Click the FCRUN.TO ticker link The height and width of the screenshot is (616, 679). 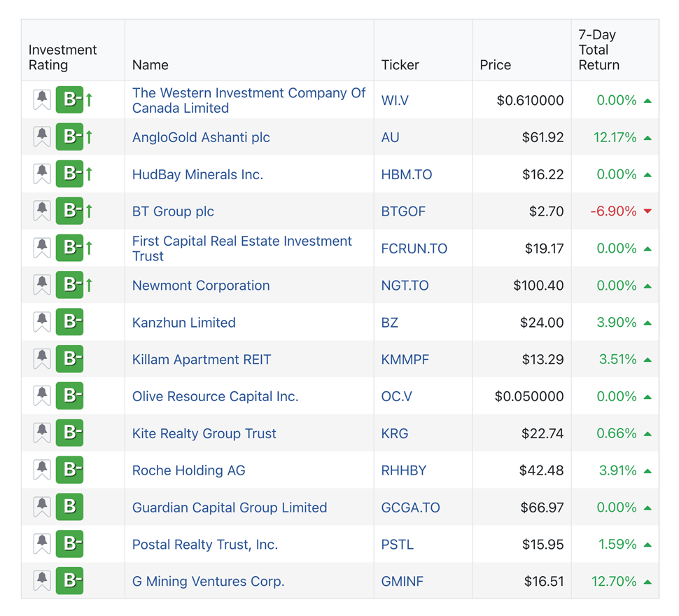414,248
